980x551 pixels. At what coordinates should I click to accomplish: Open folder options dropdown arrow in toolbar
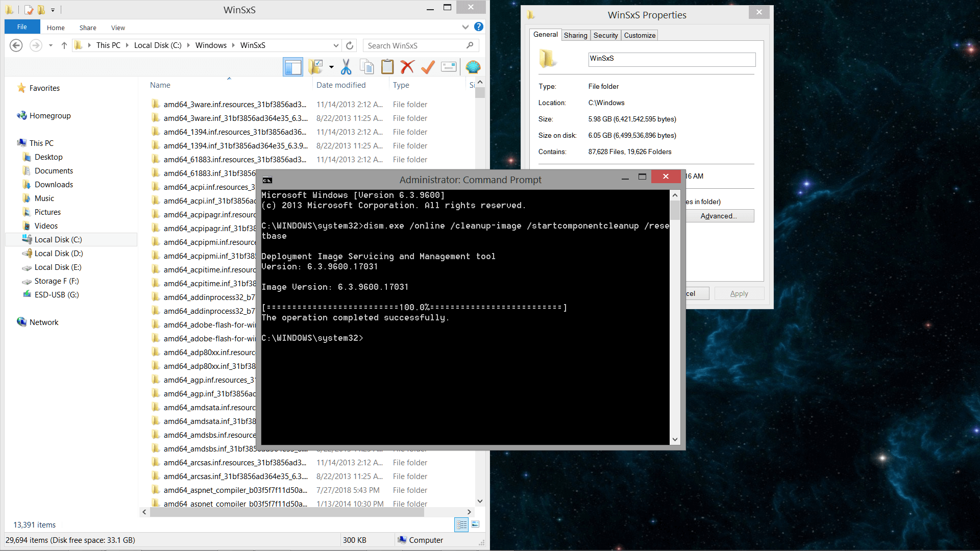coord(331,67)
